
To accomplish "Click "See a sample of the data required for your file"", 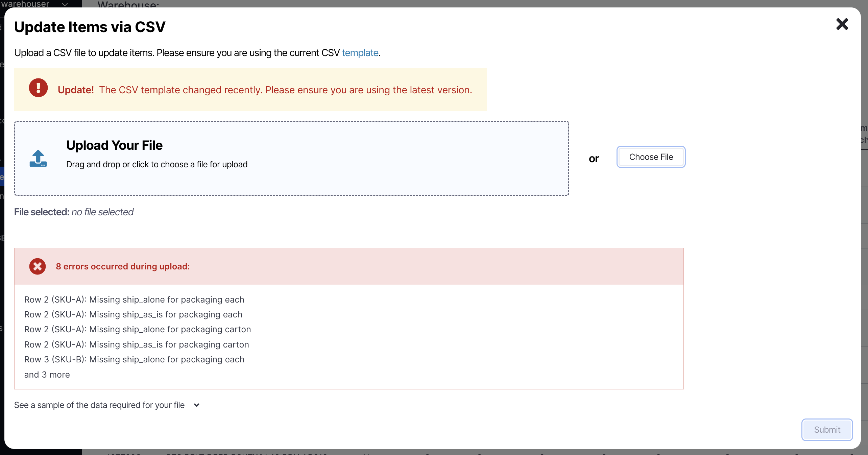I will pos(99,405).
